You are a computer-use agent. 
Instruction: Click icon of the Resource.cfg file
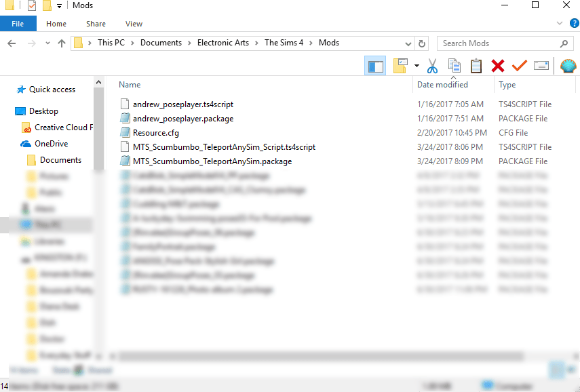tap(125, 133)
